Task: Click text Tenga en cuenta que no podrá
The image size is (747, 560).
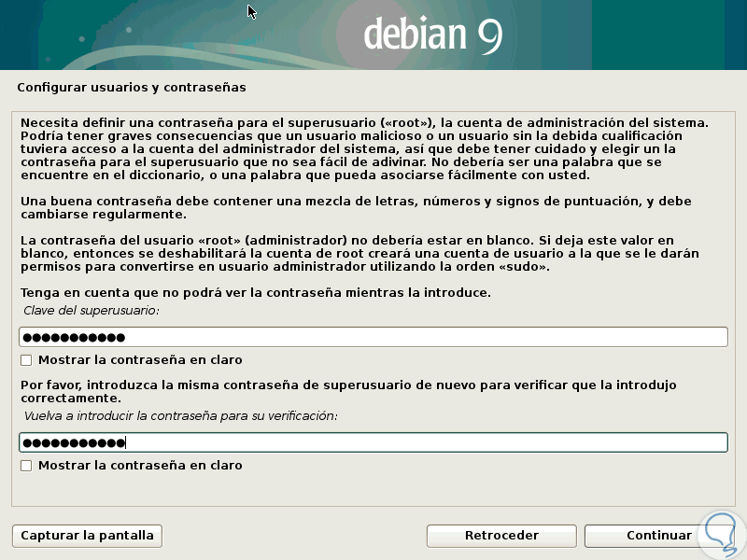Action: pyautogui.click(x=255, y=292)
